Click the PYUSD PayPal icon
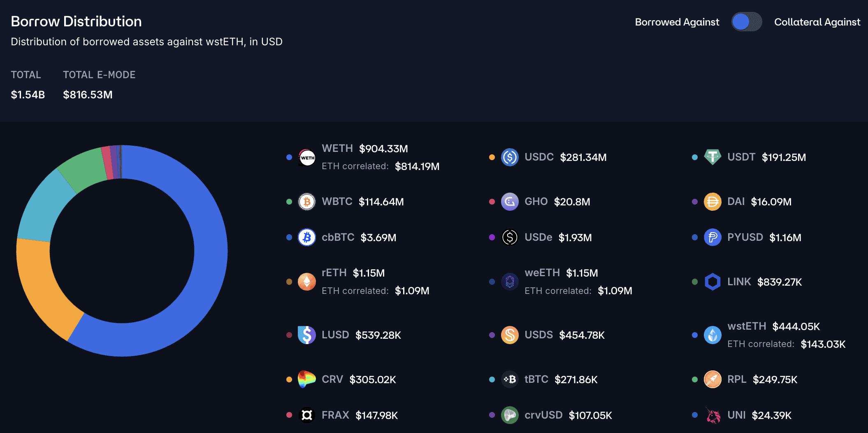 713,237
